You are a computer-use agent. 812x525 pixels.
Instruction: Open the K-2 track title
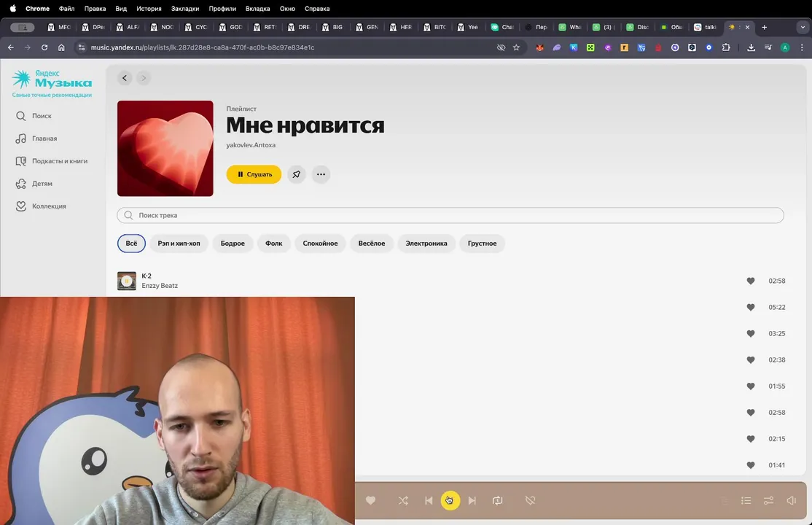click(147, 276)
